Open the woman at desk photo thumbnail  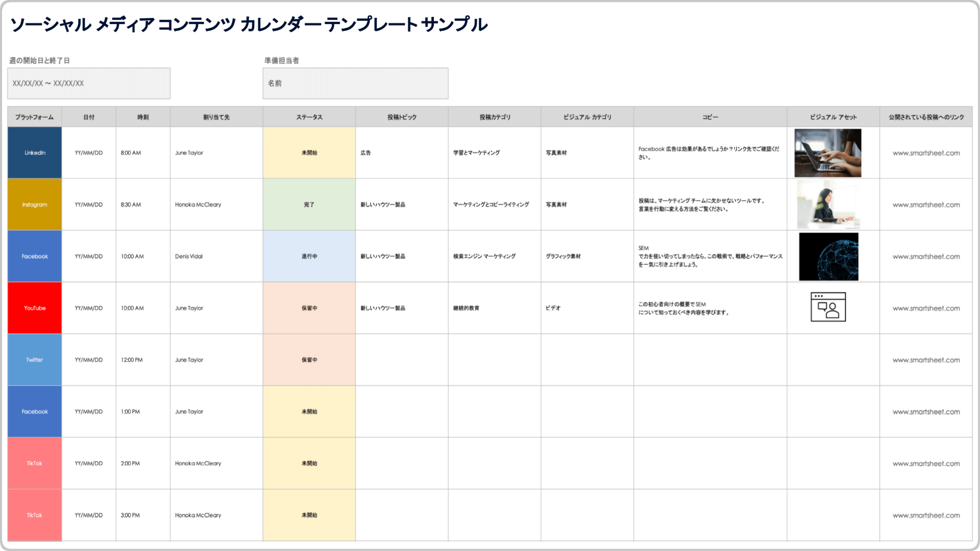pos(828,205)
